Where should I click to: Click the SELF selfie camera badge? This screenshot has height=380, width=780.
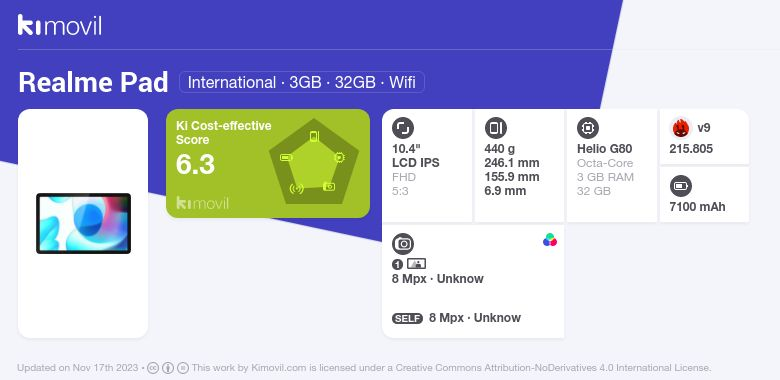pyautogui.click(x=407, y=318)
